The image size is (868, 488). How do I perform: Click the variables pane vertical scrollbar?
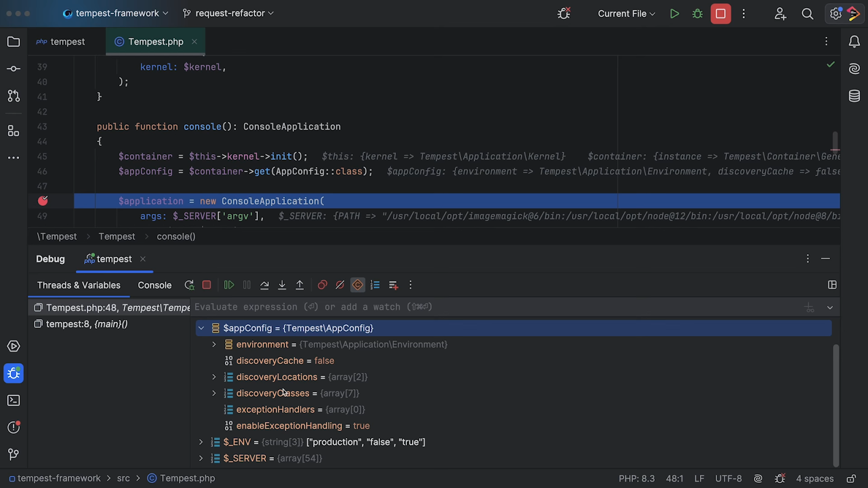click(836, 404)
